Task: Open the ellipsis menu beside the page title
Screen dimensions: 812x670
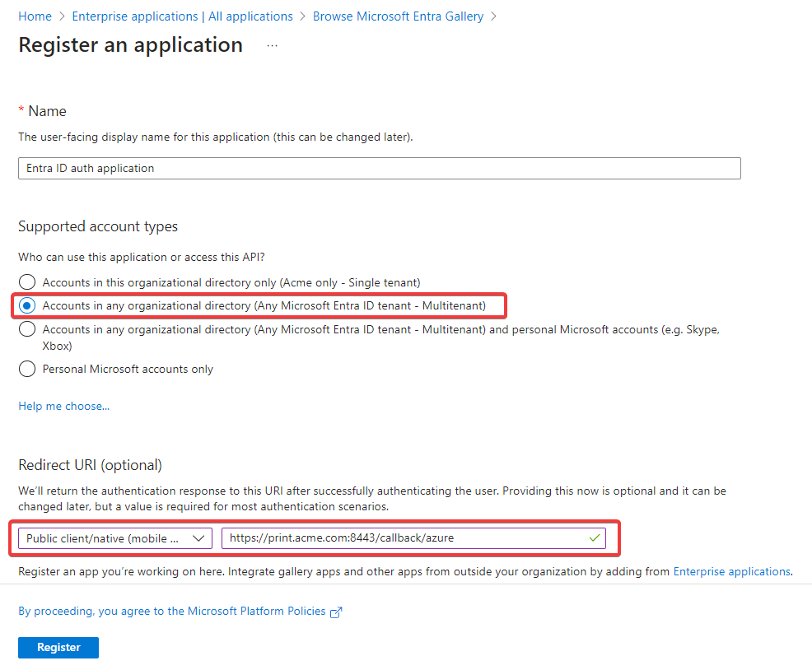Action: (x=272, y=46)
